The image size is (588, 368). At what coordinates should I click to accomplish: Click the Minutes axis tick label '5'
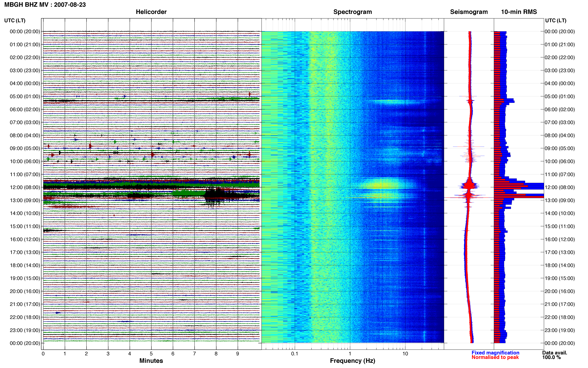tap(151, 354)
